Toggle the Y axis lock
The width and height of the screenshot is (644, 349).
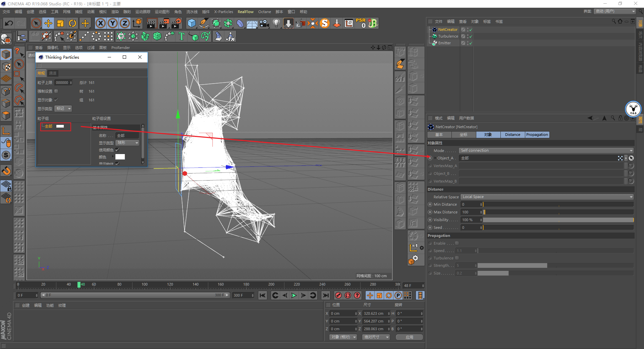112,23
